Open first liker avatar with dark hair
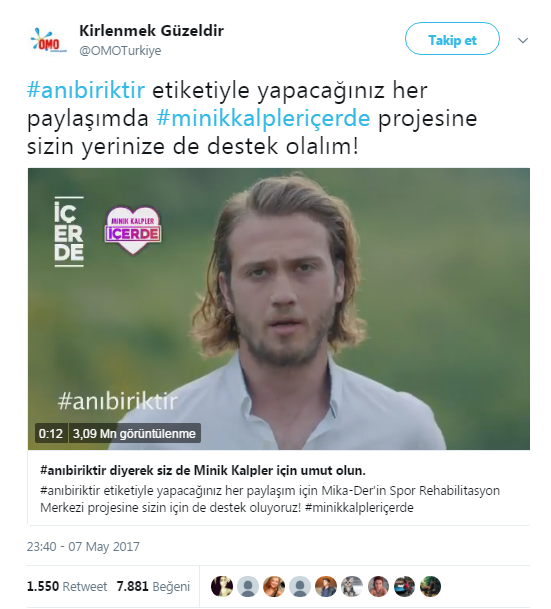 (222, 586)
